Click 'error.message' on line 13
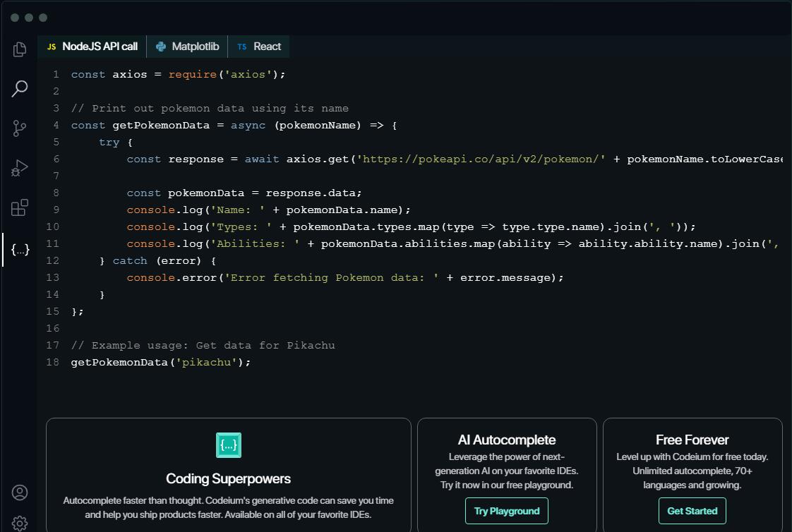 [505, 277]
